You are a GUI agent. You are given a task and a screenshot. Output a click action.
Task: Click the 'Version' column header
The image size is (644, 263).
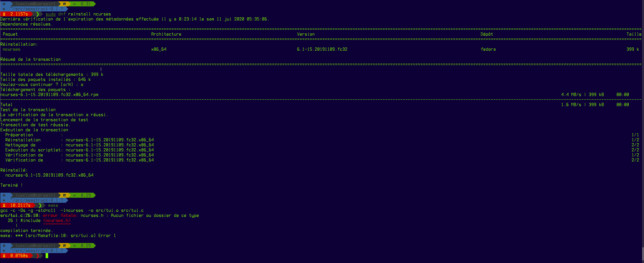click(x=306, y=34)
